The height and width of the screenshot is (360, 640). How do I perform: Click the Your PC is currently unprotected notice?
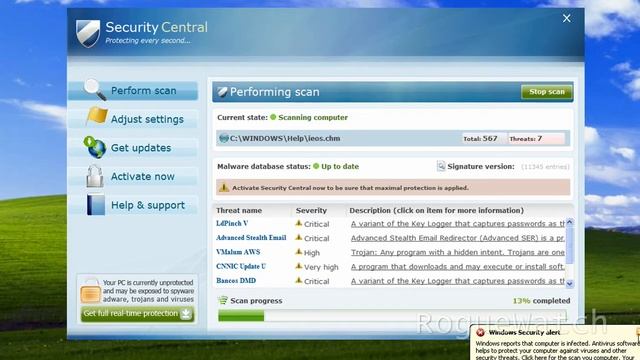pyautogui.click(x=148, y=291)
